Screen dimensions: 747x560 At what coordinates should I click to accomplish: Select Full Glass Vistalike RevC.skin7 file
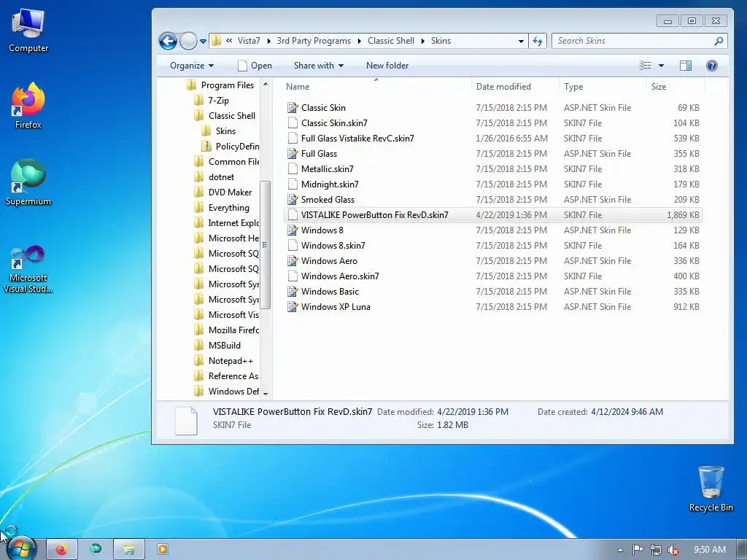[x=357, y=139]
